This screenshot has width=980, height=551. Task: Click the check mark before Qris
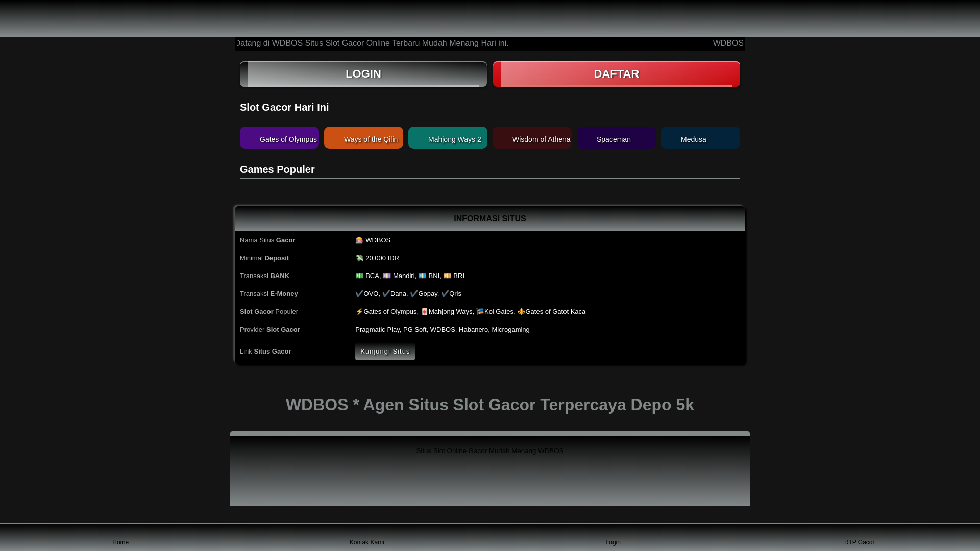445,294
